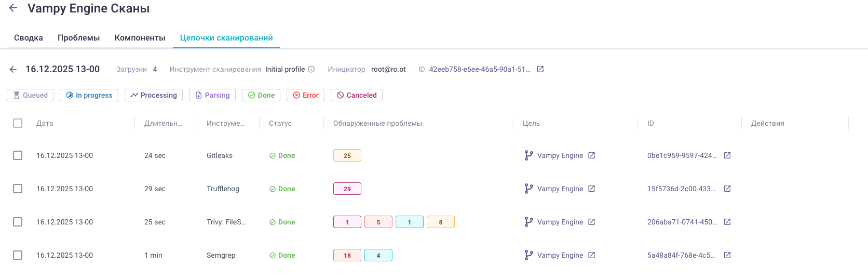This screenshot has height=279, width=868.
Task: Click the back arrow beside Vampy Engine Сканы
Action: coord(13,8)
